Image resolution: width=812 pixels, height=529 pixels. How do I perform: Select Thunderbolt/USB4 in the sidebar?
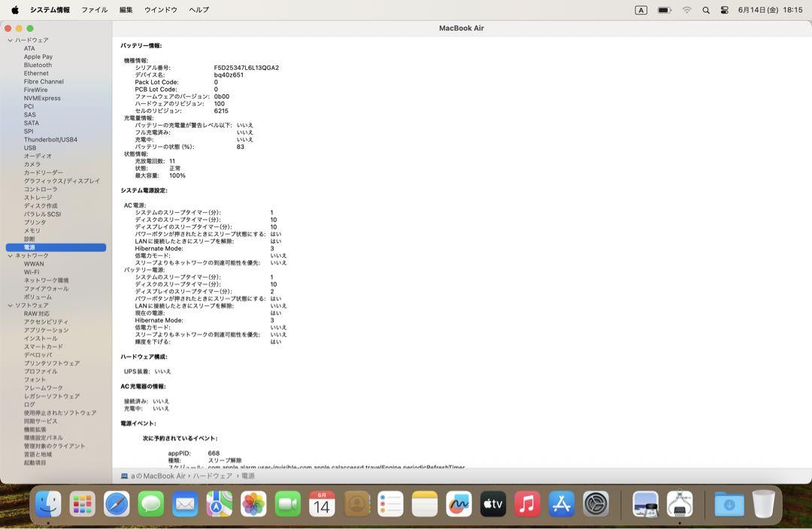coord(51,139)
